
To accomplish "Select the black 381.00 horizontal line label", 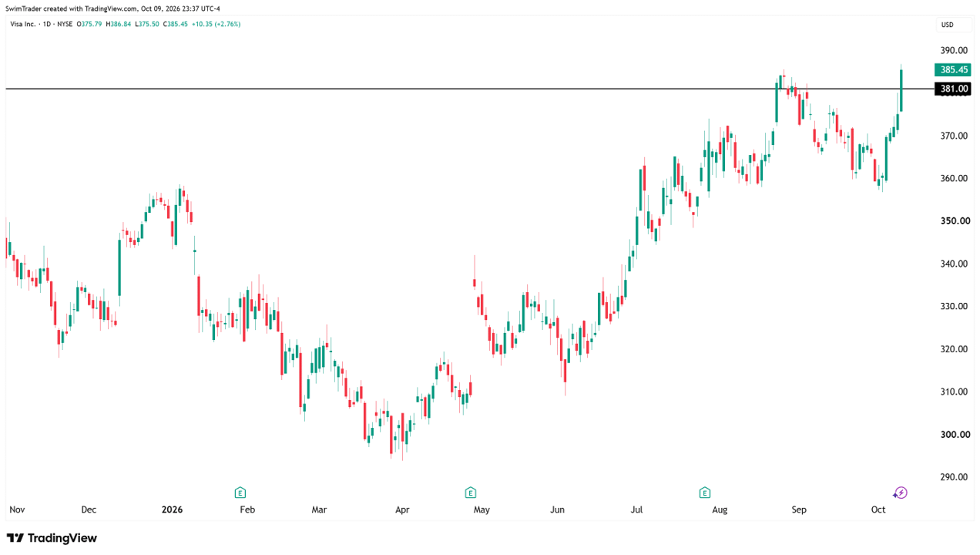I will coord(954,89).
